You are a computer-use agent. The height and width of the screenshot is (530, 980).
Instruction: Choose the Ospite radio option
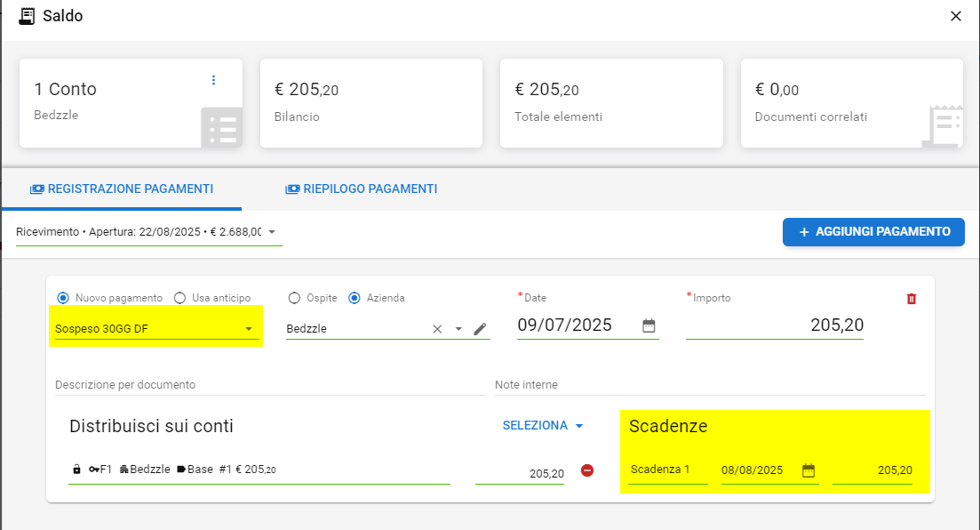pyautogui.click(x=295, y=298)
